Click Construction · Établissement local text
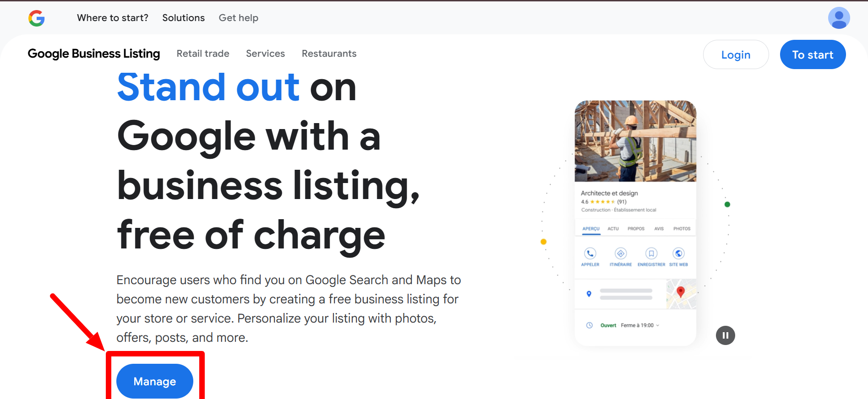The width and height of the screenshot is (868, 399). point(618,210)
